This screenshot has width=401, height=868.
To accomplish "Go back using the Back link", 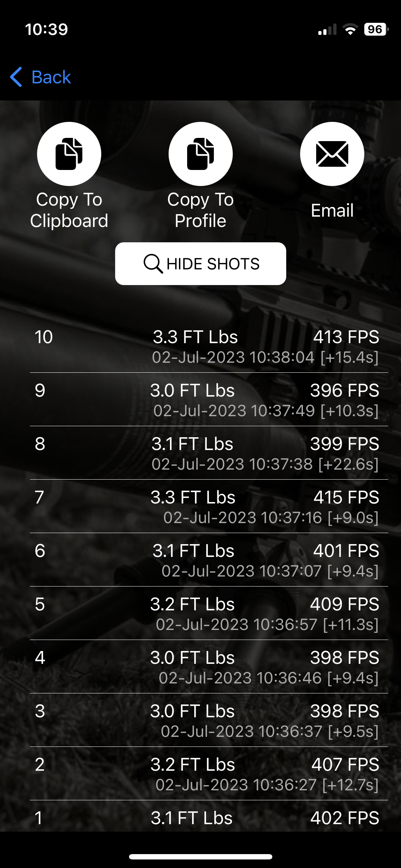I will pos(41,77).
